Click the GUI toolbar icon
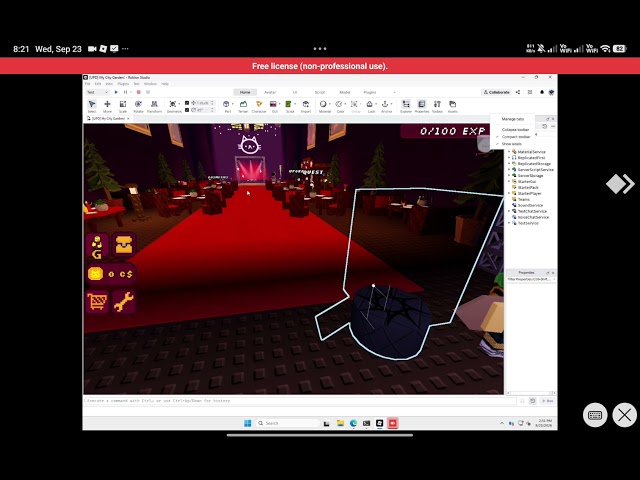Viewport: 640px width, 480px height. point(274,106)
